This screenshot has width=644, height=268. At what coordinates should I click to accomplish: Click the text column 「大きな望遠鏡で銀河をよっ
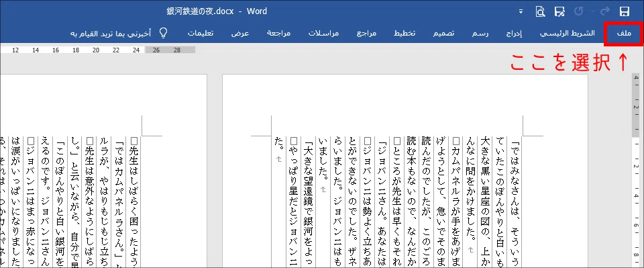[309, 202]
